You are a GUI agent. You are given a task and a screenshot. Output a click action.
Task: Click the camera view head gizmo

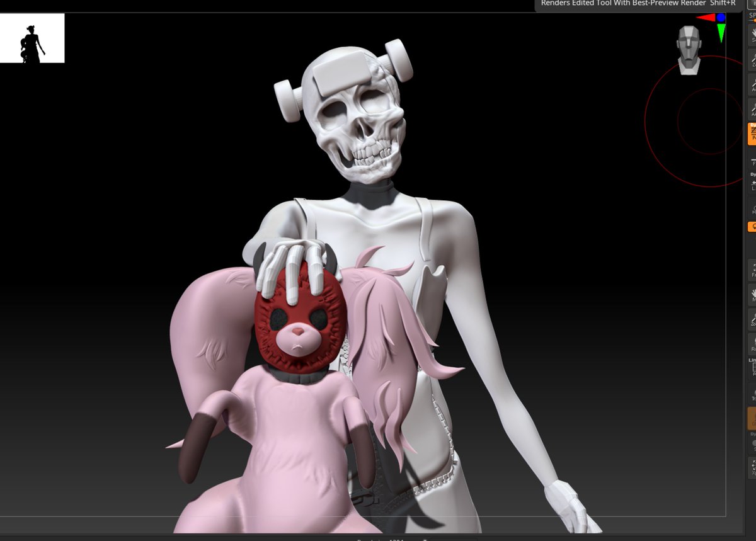(689, 50)
